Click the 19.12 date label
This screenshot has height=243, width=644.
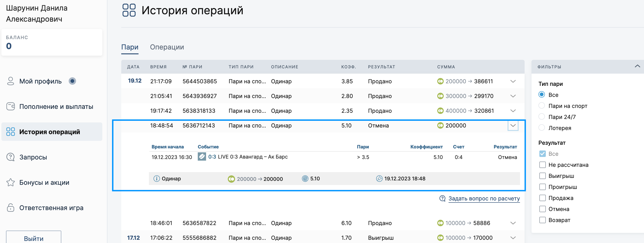[x=135, y=81]
